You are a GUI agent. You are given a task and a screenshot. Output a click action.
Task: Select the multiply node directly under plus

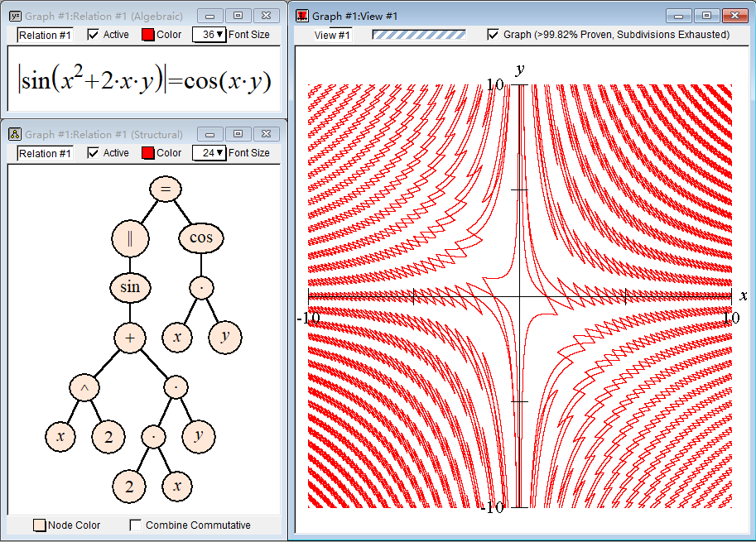(176, 387)
